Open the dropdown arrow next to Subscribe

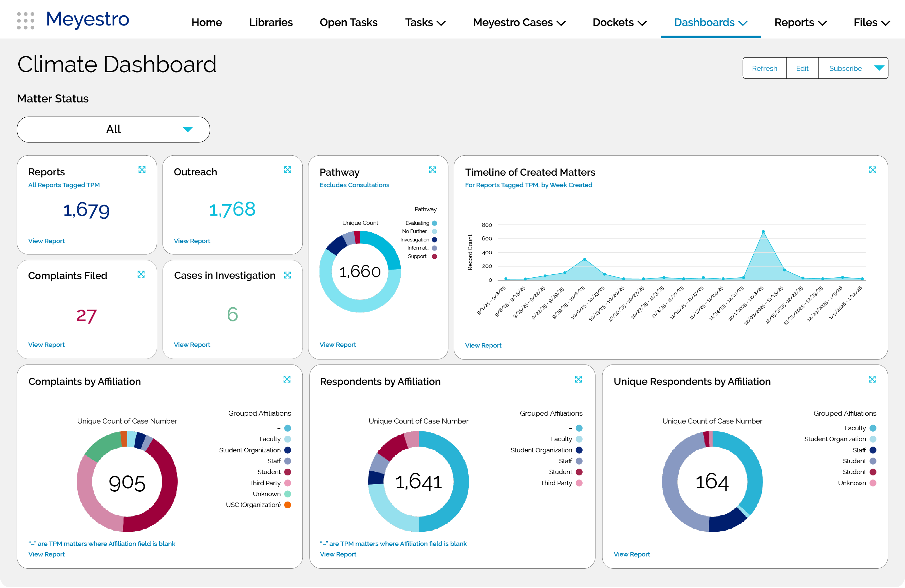[879, 68]
